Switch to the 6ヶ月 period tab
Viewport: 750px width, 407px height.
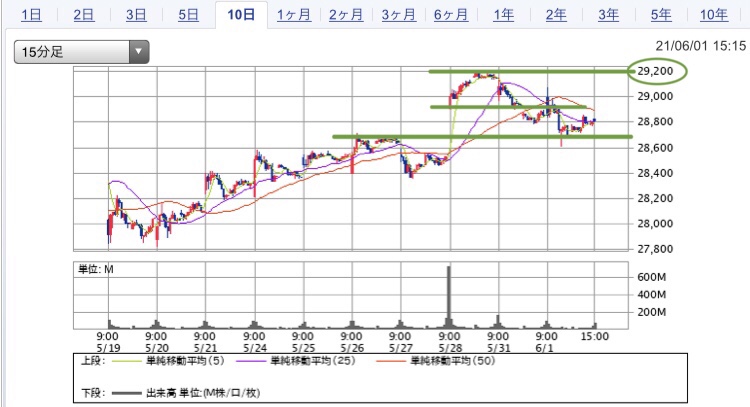point(451,15)
